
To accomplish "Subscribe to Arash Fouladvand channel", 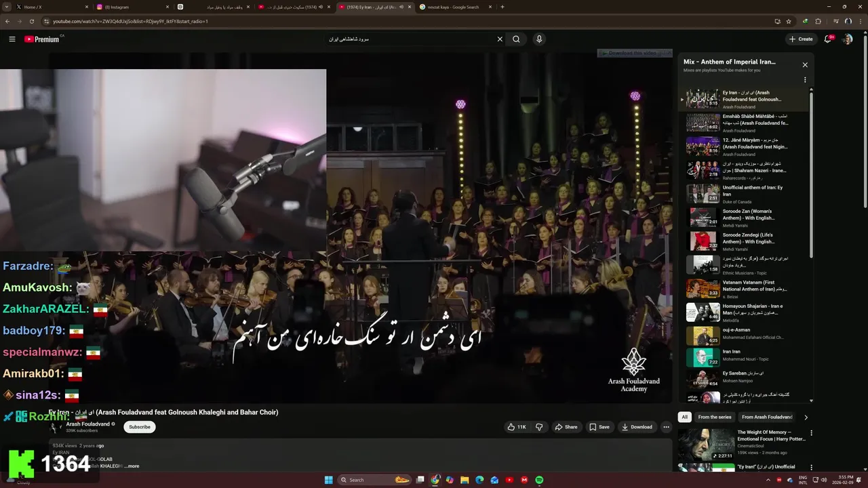I will pyautogui.click(x=140, y=427).
